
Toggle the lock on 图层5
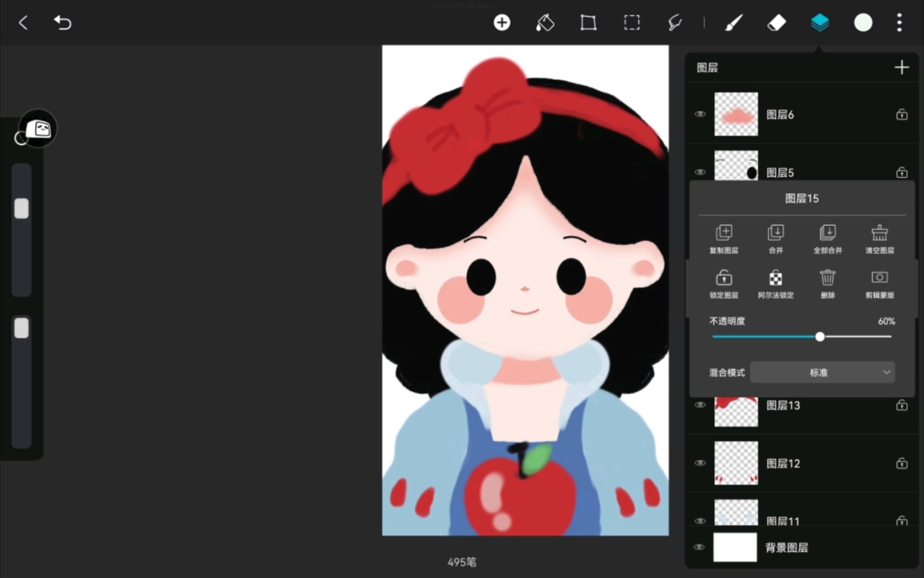coord(902,172)
